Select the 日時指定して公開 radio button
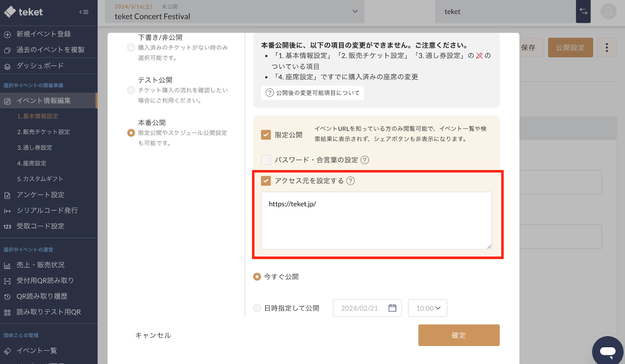The height and width of the screenshot is (364, 625). click(257, 308)
